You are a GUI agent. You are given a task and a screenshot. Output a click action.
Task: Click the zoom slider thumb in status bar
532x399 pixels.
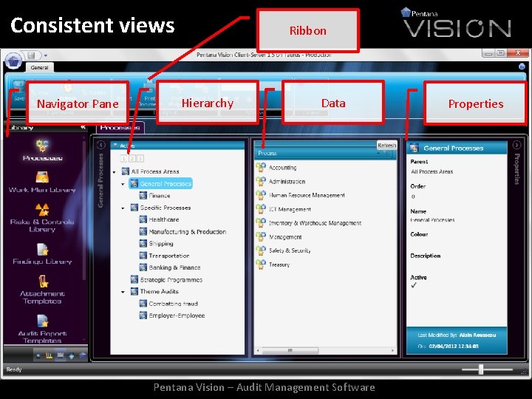481,369
